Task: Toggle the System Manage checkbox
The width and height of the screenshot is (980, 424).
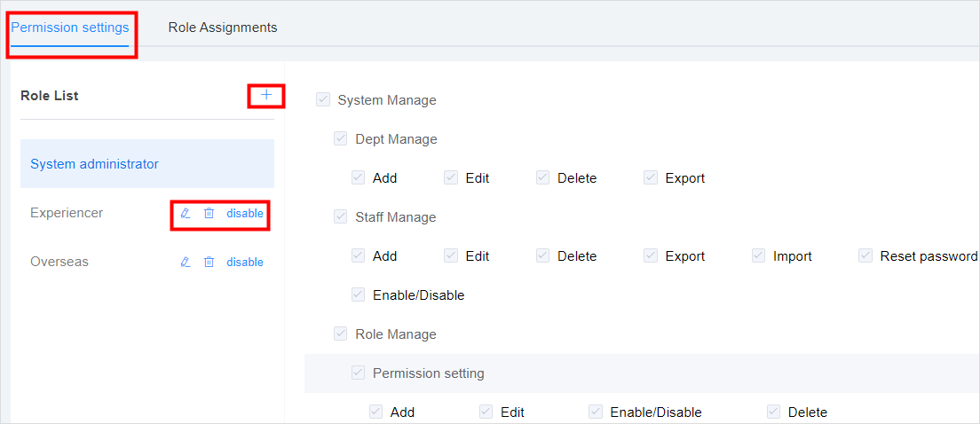Action: (x=323, y=100)
